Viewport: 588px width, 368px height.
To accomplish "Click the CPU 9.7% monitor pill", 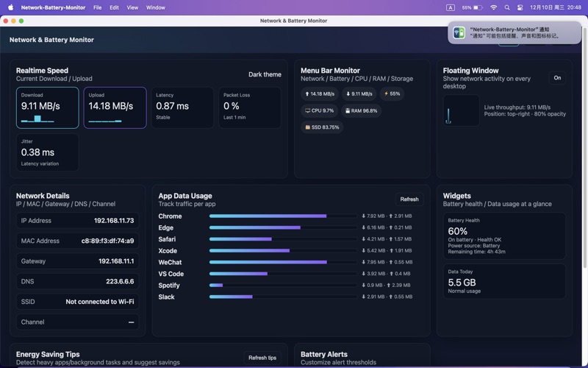I will [x=319, y=110].
